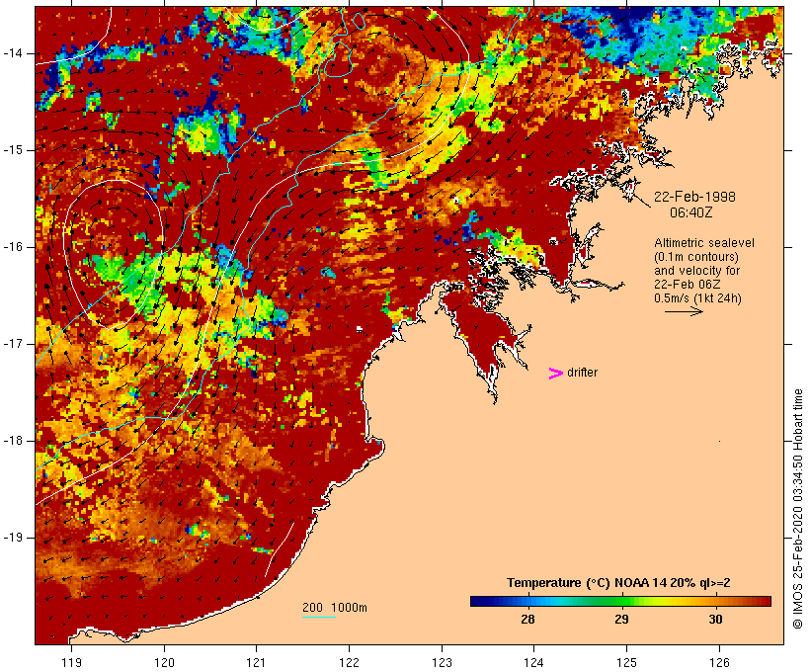
Task: Click the 120 longitude axis label
Action: pos(164,662)
